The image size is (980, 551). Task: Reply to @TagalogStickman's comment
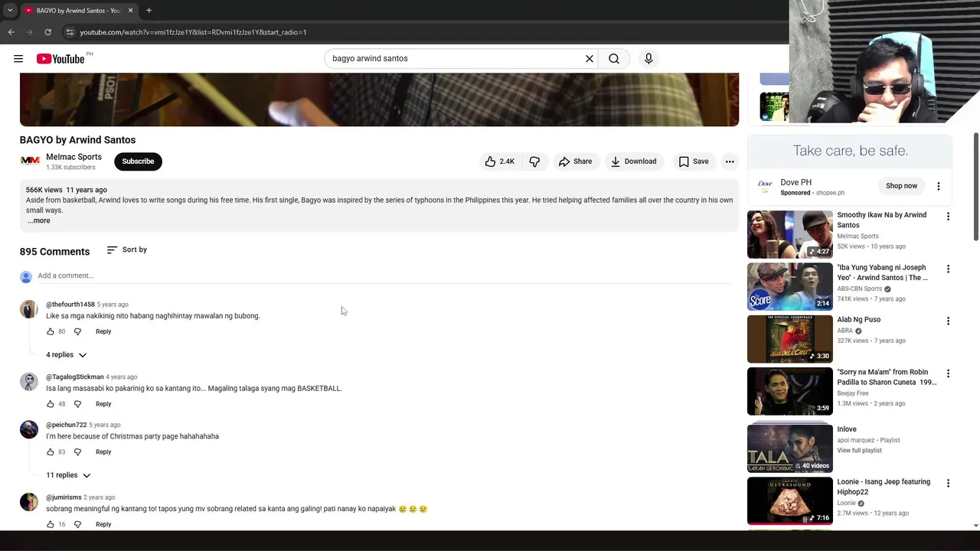[x=103, y=404]
